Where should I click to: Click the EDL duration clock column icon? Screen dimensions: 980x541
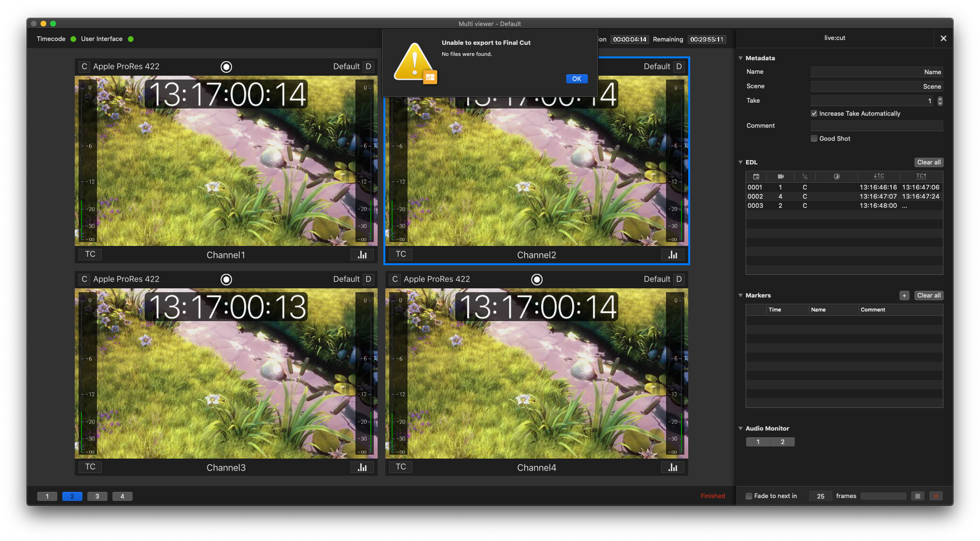[x=837, y=176]
